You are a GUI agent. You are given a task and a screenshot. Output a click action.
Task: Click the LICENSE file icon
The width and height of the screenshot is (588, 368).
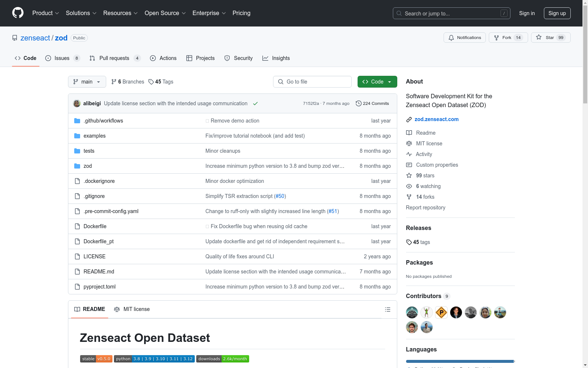click(77, 256)
